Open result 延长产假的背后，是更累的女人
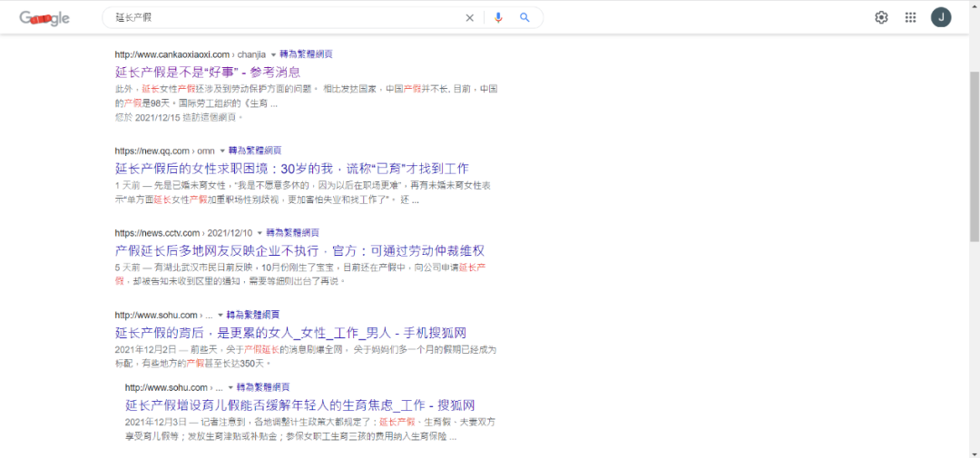 point(291,333)
